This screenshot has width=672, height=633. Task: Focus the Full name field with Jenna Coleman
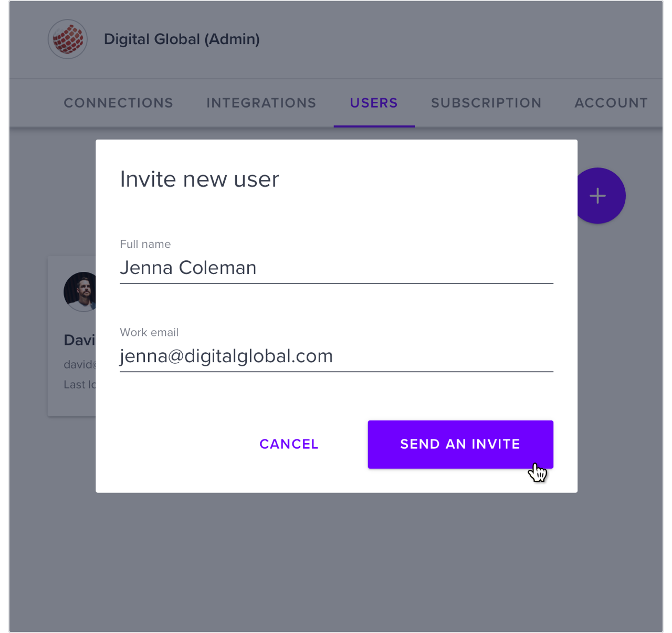point(337,268)
